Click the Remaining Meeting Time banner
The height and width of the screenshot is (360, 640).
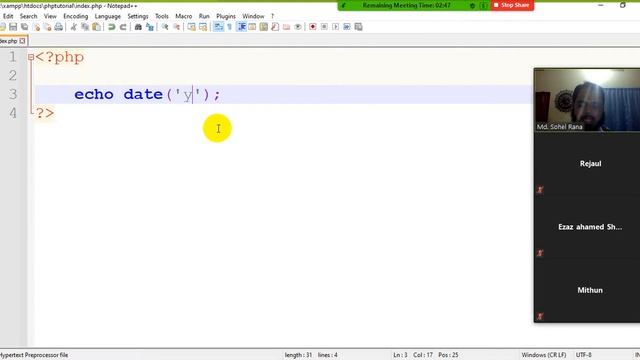pos(407,5)
